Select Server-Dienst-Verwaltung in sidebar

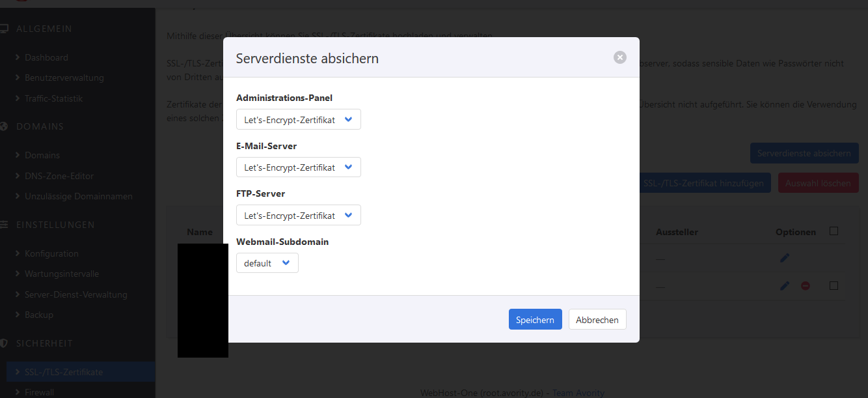(75, 294)
